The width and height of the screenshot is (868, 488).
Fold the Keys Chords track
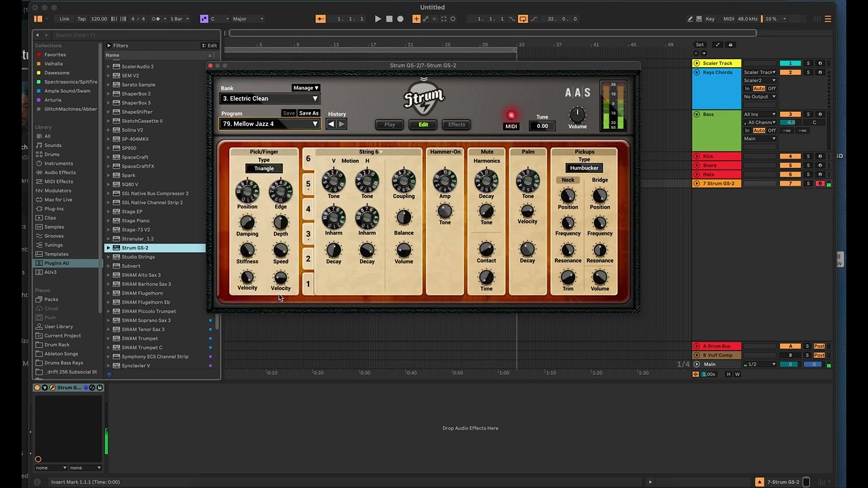[x=696, y=73]
